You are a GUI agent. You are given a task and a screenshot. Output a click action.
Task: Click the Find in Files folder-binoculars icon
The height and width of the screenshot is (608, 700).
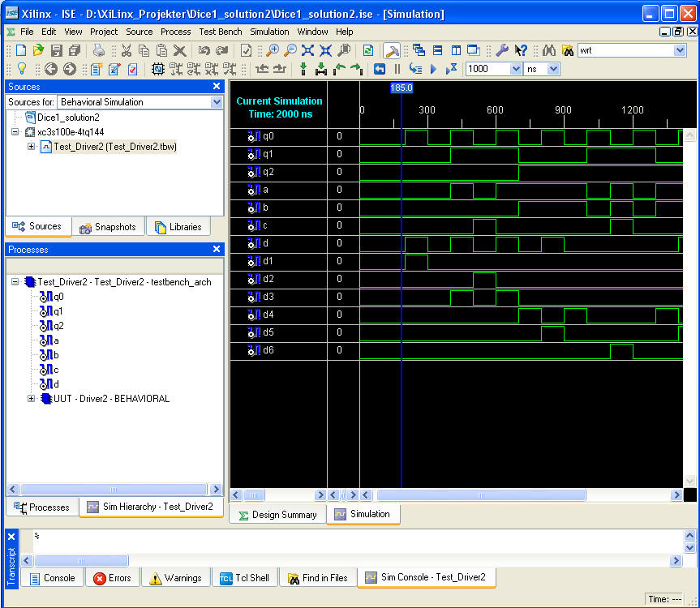568,50
